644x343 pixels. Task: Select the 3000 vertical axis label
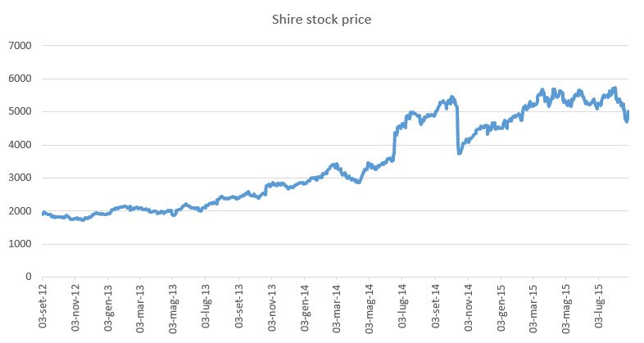18,178
